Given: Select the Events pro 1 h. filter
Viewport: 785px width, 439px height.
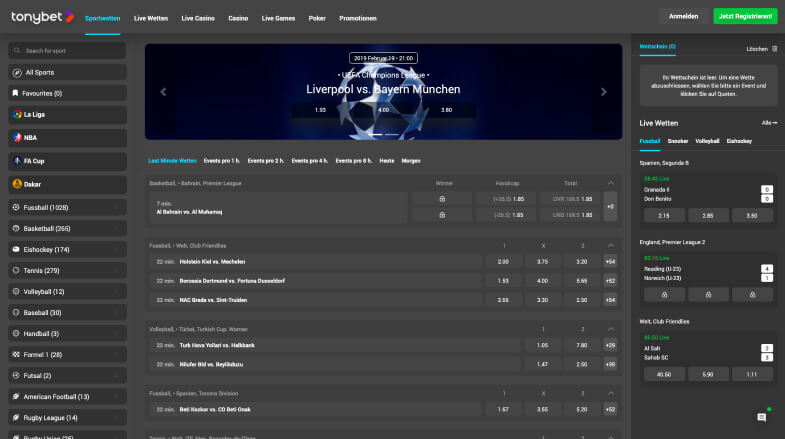Looking at the screenshot, I should 222,161.
